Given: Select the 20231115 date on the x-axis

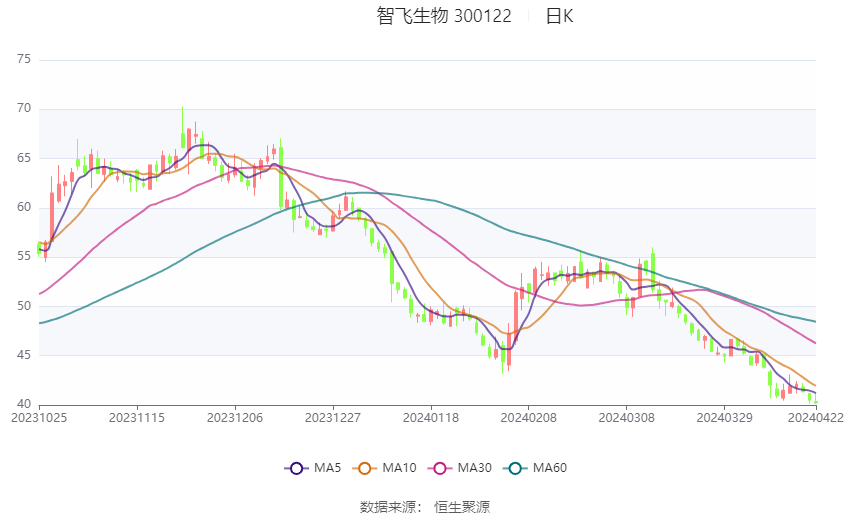Looking at the screenshot, I should point(136,418).
